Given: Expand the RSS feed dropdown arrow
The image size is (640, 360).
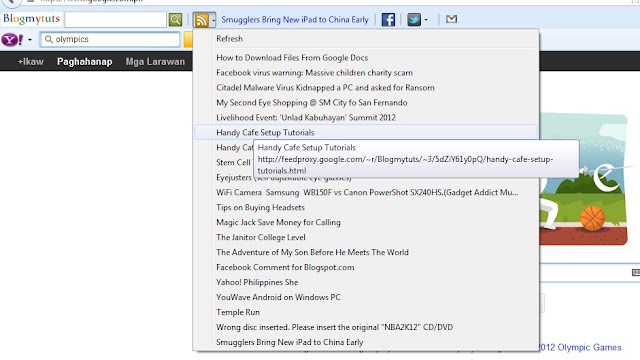Looking at the screenshot, I should [213, 20].
